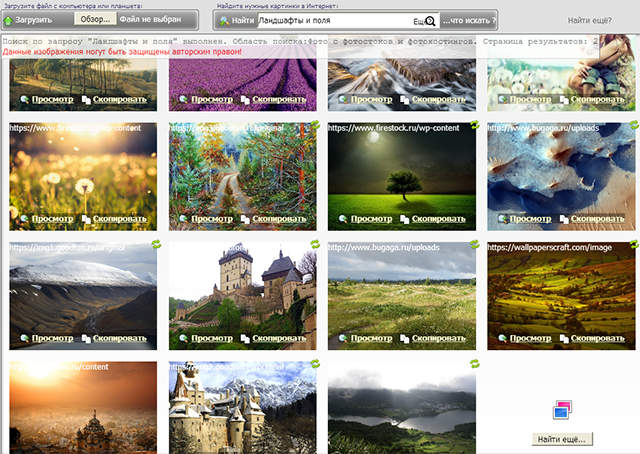
Task: Click Просмотр on the woodland painting, top-left image
Action: 52,99
